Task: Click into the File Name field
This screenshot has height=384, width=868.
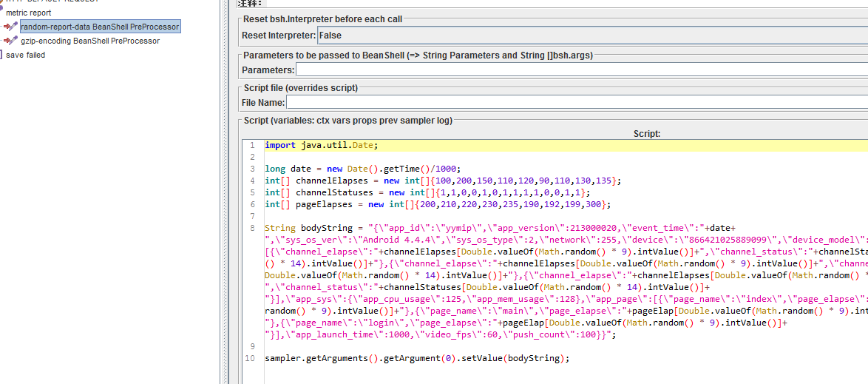Action: click(577, 102)
